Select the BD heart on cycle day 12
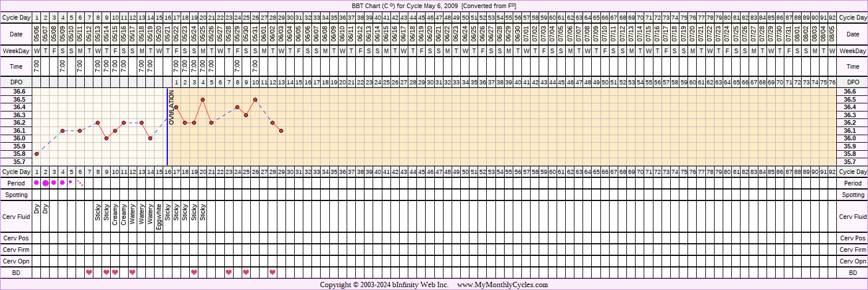 click(x=133, y=272)
